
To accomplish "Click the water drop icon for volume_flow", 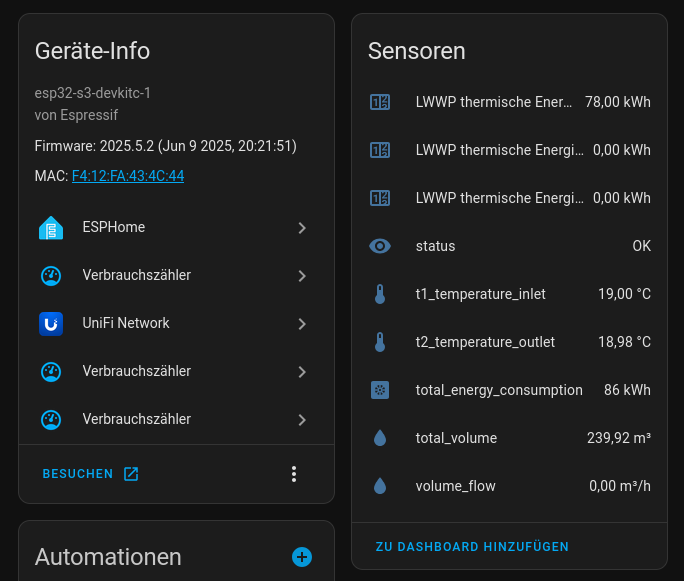I will click(x=380, y=486).
